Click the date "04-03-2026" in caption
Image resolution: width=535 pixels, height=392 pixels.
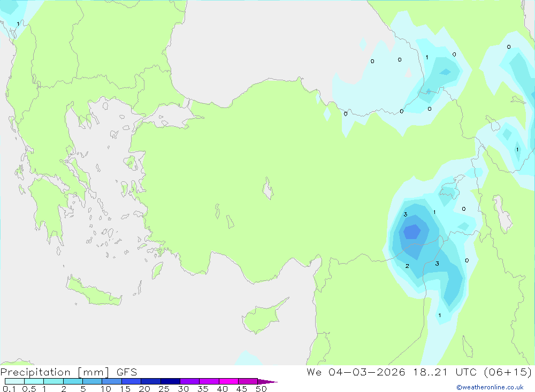367,372
